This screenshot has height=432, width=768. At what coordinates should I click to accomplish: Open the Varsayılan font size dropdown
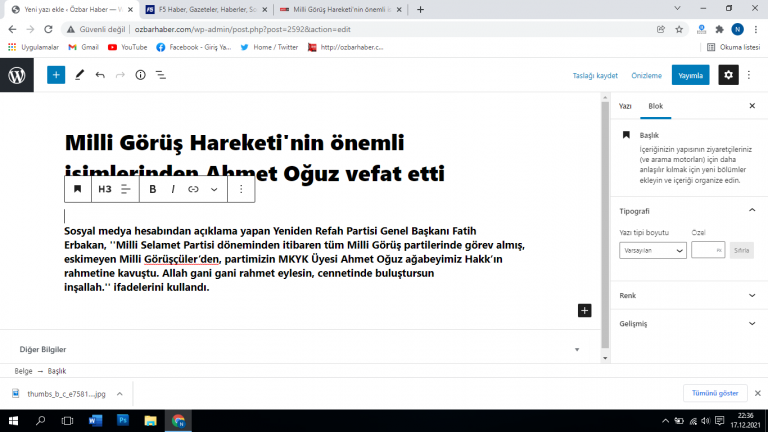652,250
